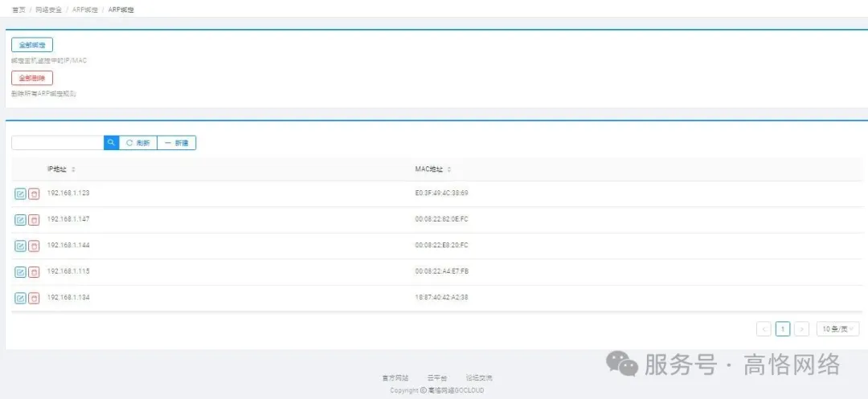The width and height of the screenshot is (868, 399).
Task: Click the 全部绑定 bind-all button
Action: pyautogui.click(x=32, y=45)
